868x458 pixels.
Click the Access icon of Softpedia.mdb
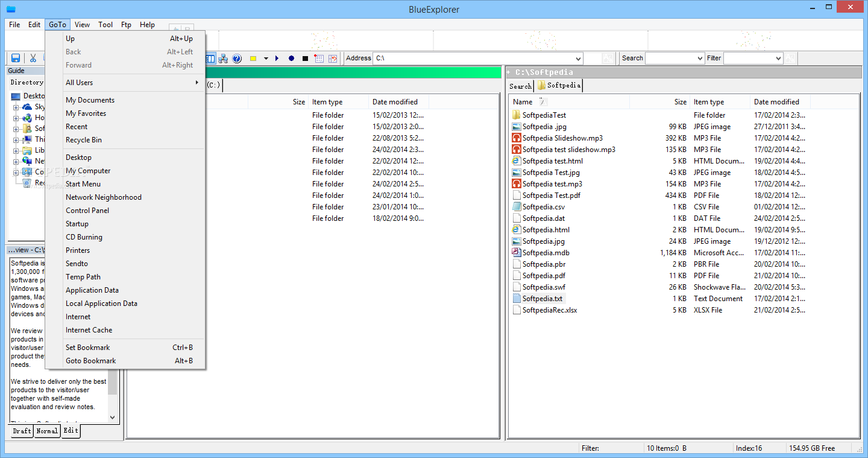(516, 253)
